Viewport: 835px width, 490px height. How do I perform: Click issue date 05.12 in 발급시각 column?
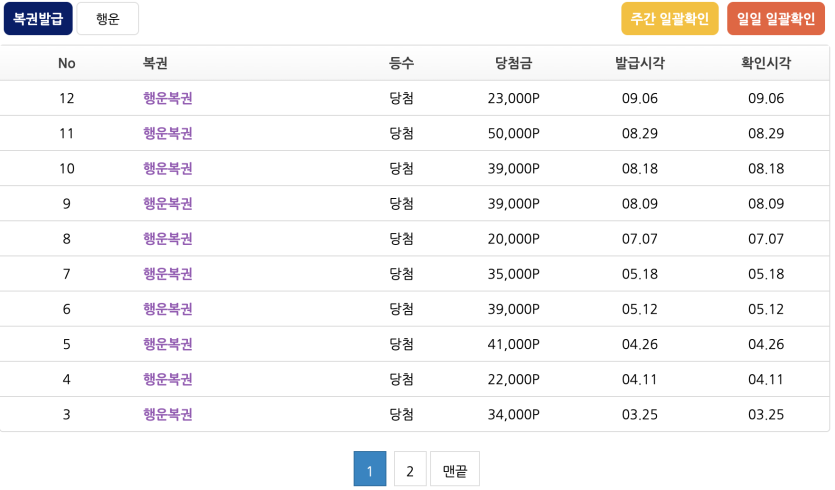pos(640,309)
